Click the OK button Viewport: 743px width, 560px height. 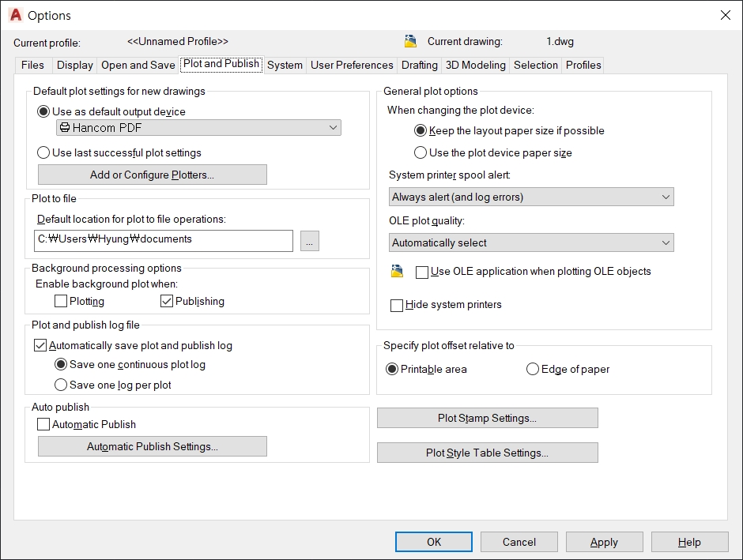pos(434,542)
